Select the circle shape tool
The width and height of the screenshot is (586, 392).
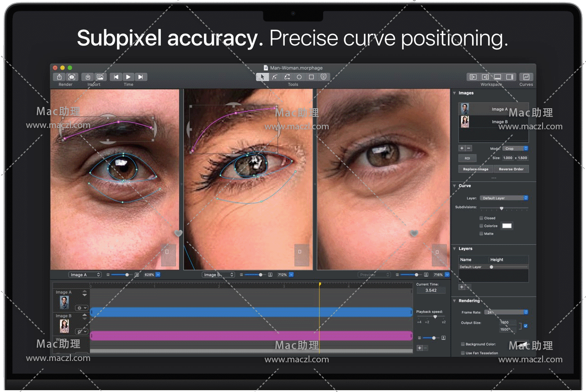(299, 77)
